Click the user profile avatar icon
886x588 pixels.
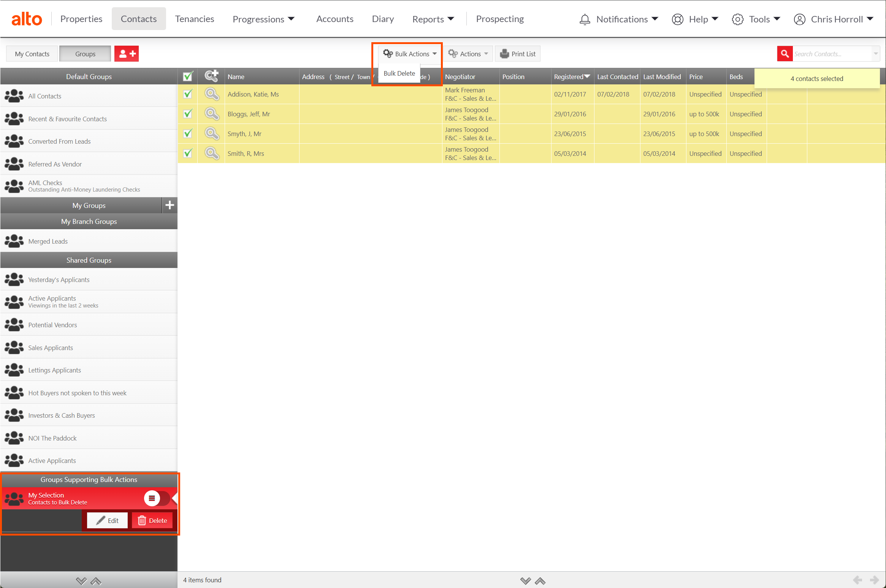(x=799, y=19)
